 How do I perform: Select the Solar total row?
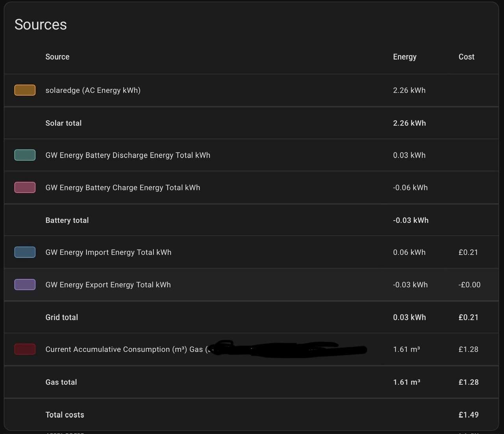coord(252,123)
